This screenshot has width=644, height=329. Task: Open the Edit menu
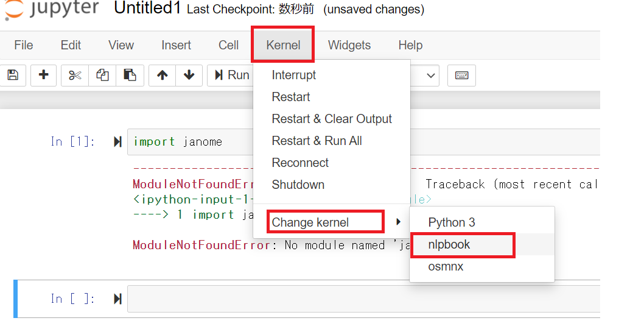pyautogui.click(x=71, y=45)
